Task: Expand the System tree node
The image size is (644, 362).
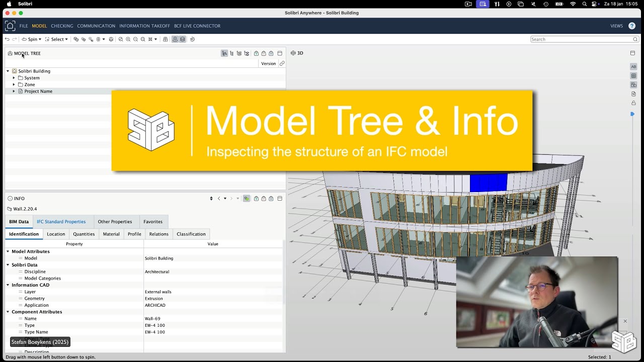Action: pos(14,78)
